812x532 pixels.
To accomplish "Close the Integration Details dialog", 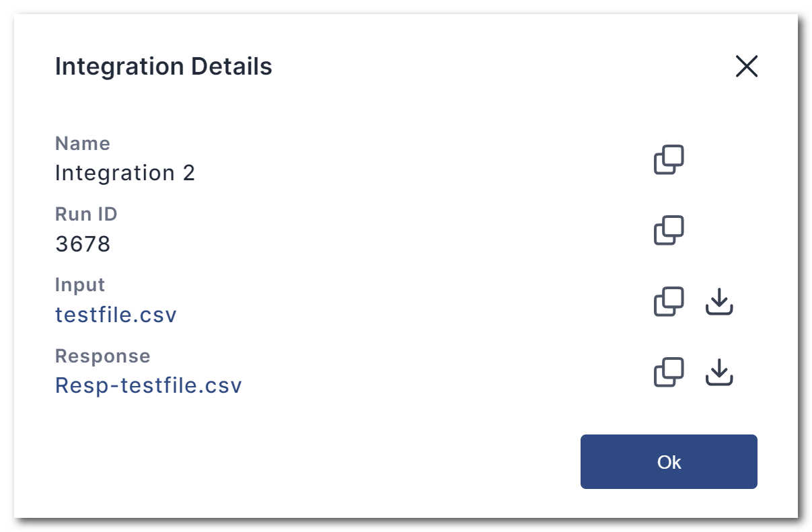I will pos(747,67).
